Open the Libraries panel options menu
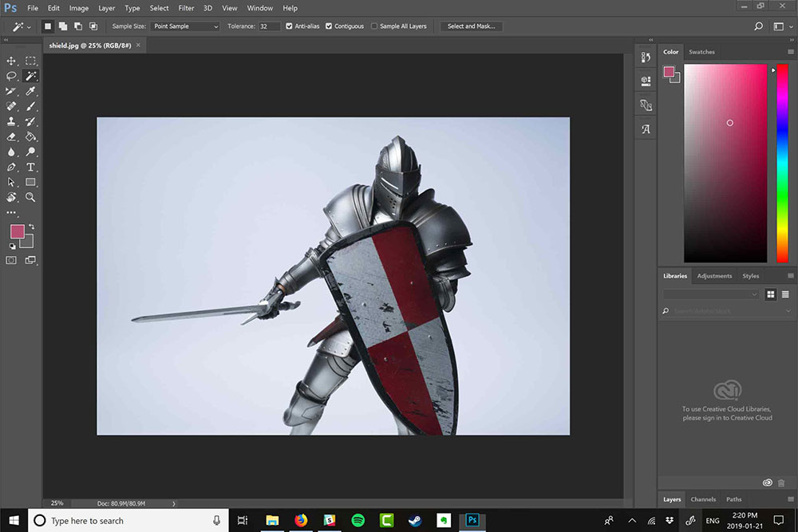Viewport: 798px width, 532px height. pyautogui.click(x=790, y=276)
